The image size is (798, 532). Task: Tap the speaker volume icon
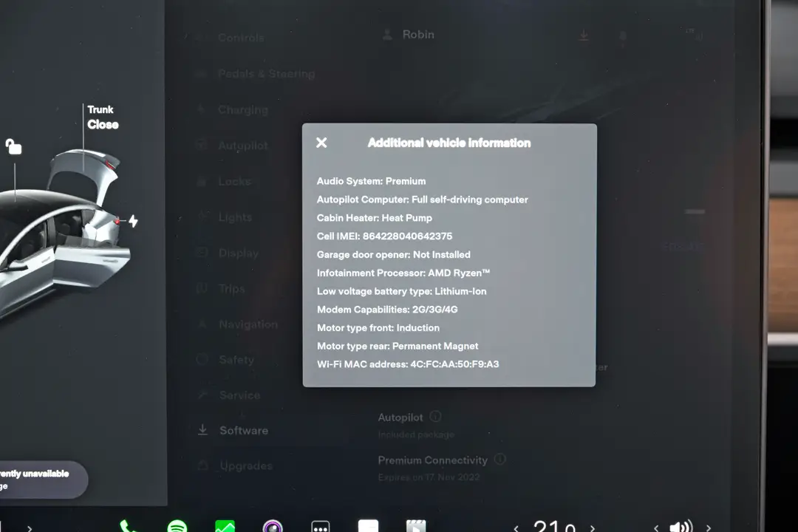click(680, 527)
